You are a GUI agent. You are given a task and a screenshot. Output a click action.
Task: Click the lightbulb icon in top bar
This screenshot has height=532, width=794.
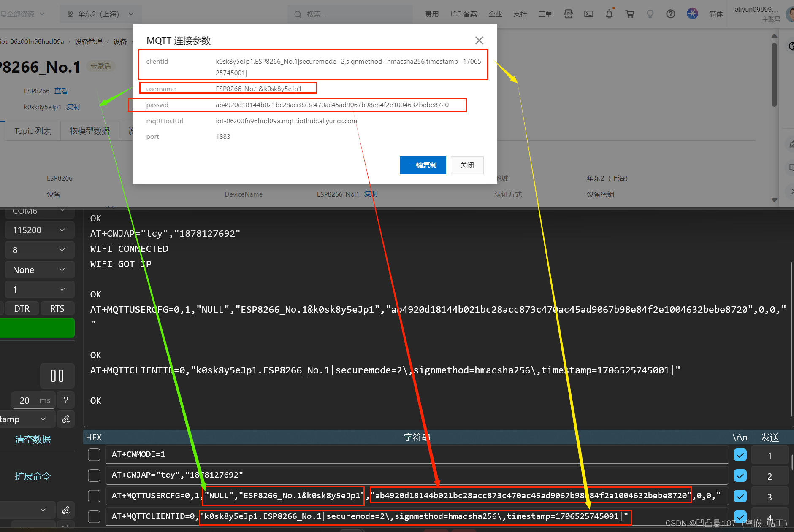[x=650, y=14]
